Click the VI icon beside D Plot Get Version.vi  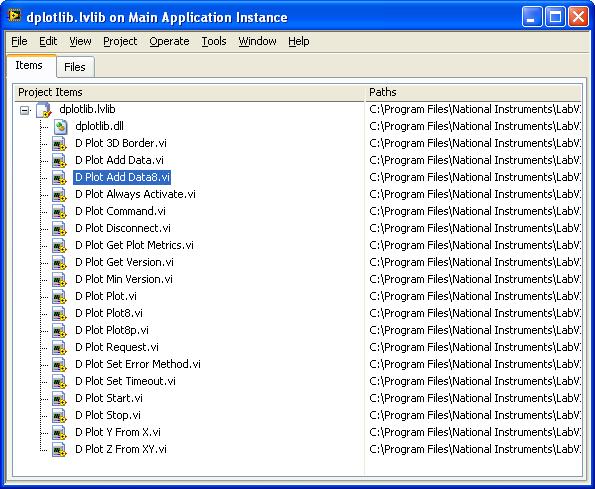coord(59,263)
